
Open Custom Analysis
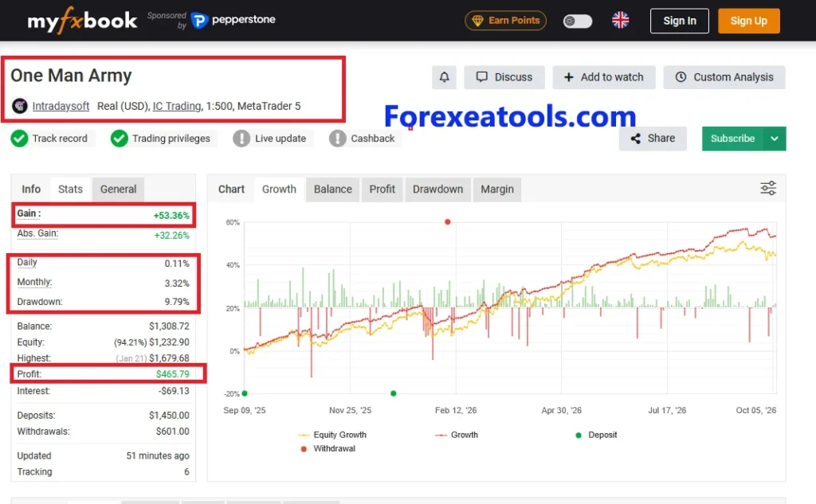point(724,77)
